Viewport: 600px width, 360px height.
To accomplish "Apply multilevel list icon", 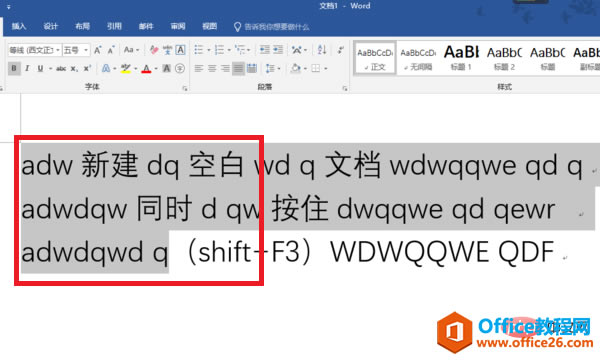I will click(240, 50).
